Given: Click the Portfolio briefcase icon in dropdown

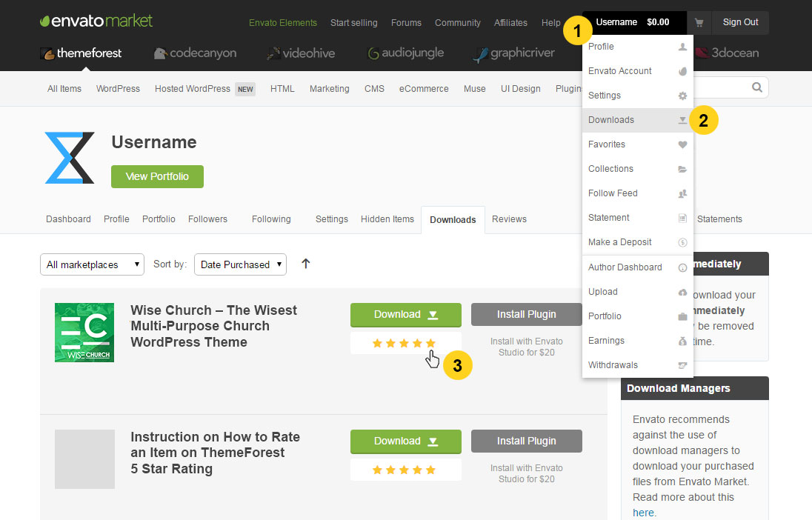Looking at the screenshot, I should [682, 316].
